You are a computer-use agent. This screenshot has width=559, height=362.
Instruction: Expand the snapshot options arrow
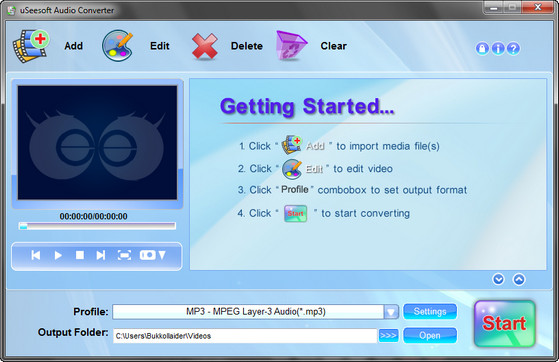coord(162,255)
